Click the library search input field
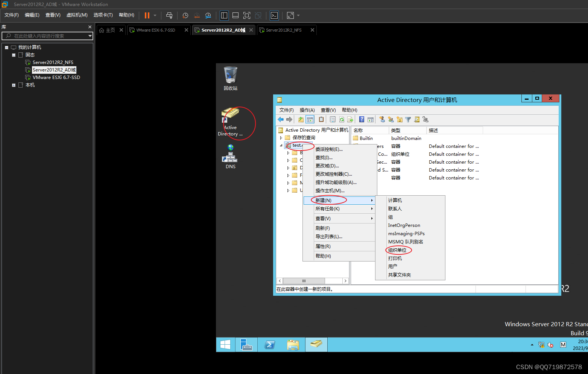588x374 pixels. (45, 36)
